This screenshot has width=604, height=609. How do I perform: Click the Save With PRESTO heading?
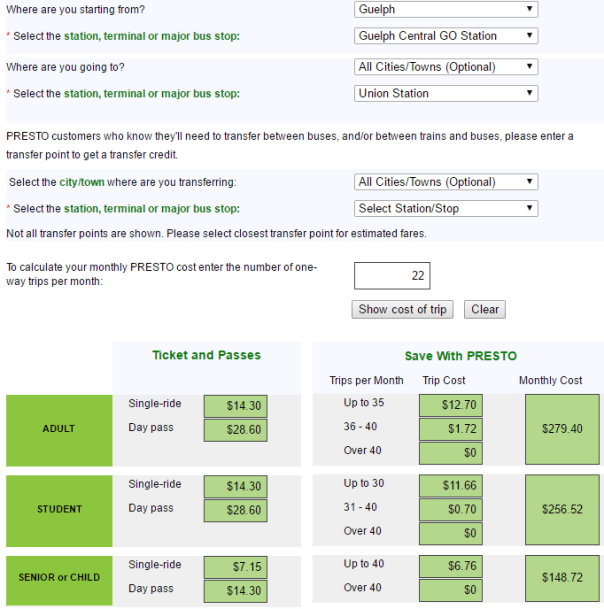tap(461, 356)
